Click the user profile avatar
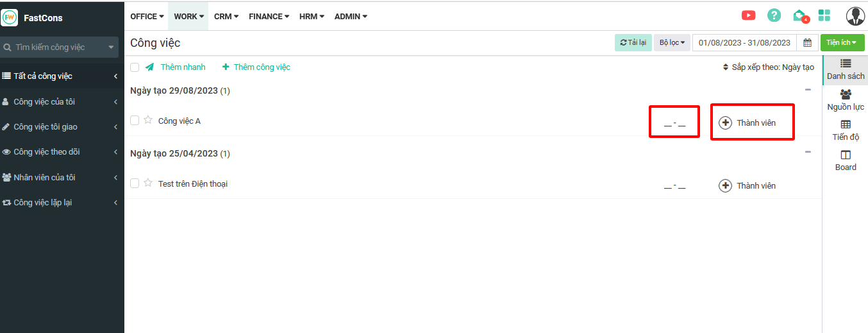This screenshot has height=333, width=868. pos(855,16)
